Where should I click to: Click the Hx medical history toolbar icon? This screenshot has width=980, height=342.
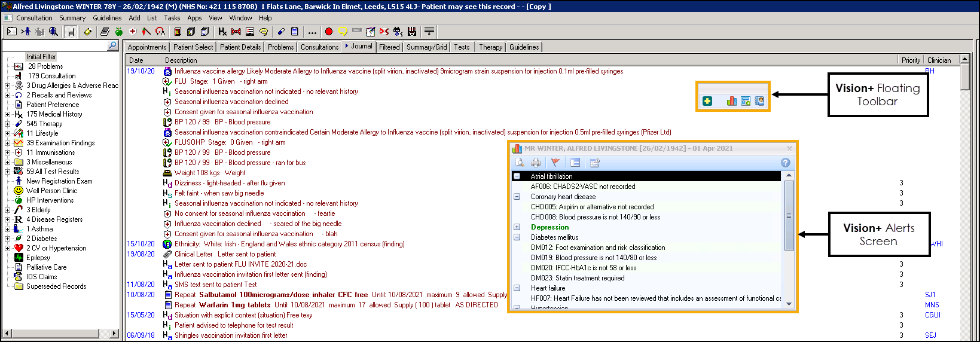click(222, 32)
